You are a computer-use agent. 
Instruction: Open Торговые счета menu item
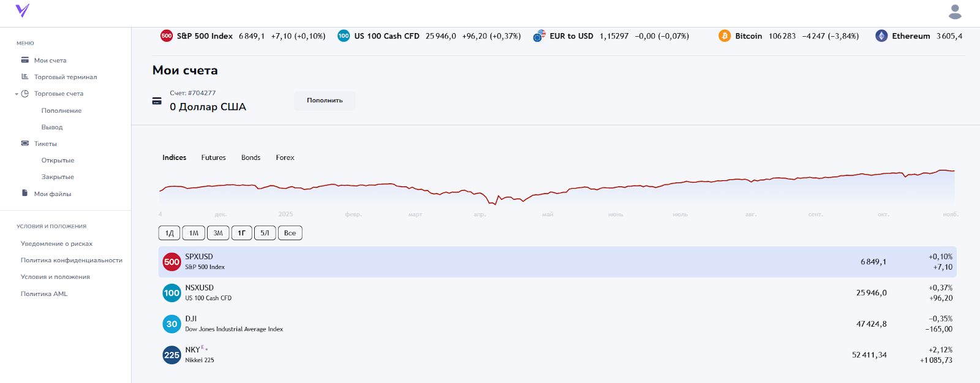click(59, 93)
